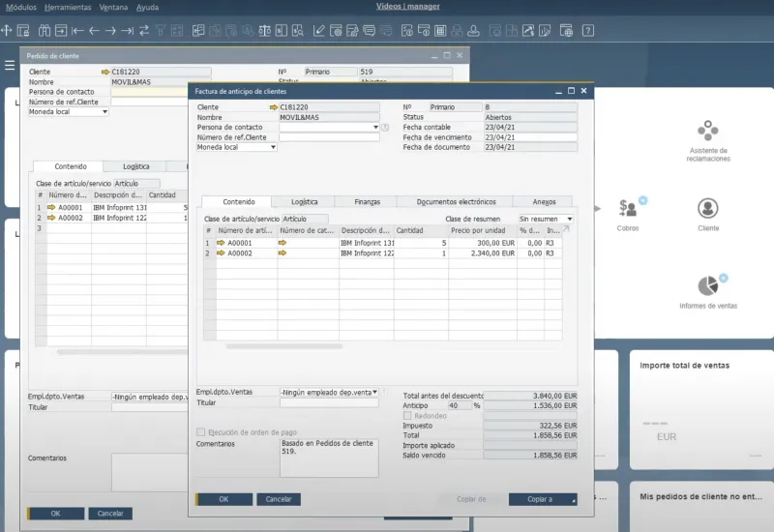The image size is (774, 532).
Task: Click OK in Pedido de cliente window
Action: (55, 514)
